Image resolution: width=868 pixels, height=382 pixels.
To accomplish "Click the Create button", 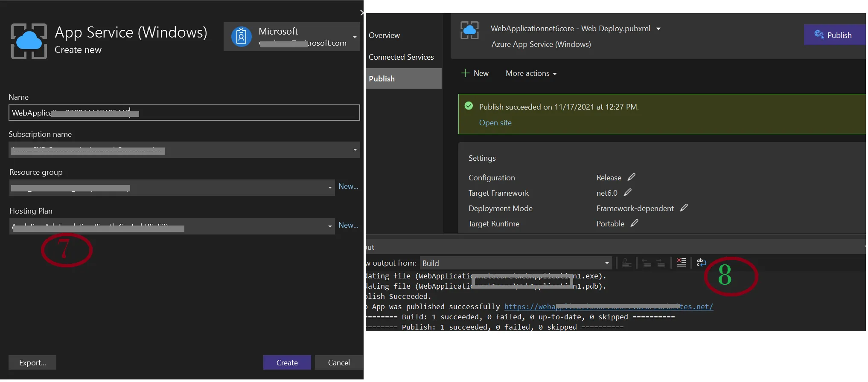I will pyautogui.click(x=287, y=362).
